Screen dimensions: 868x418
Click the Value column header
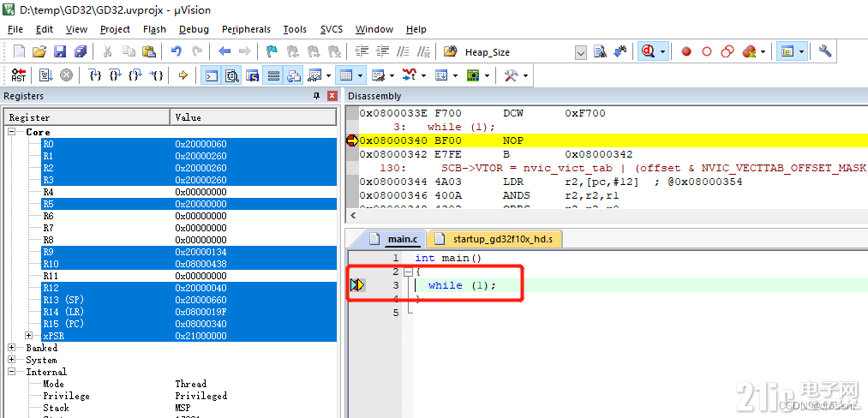[x=254, y=117]
